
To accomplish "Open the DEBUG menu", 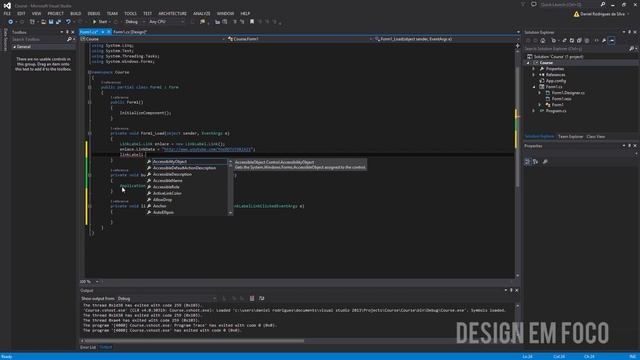I will pos(93,13).
